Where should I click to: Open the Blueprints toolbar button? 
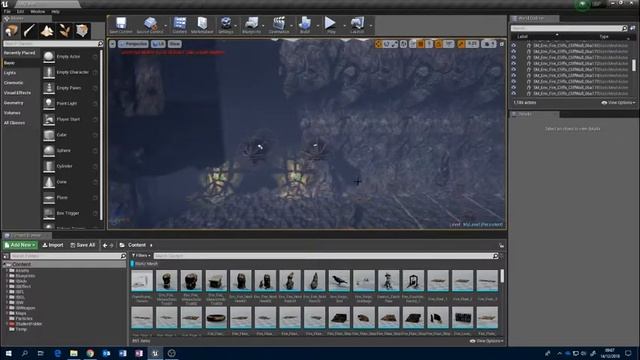coord(251,25)
